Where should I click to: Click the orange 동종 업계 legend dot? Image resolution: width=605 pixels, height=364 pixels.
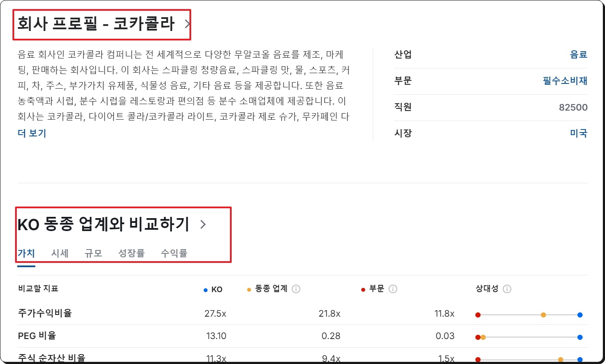pyautogui.click(x=249, y=290)
